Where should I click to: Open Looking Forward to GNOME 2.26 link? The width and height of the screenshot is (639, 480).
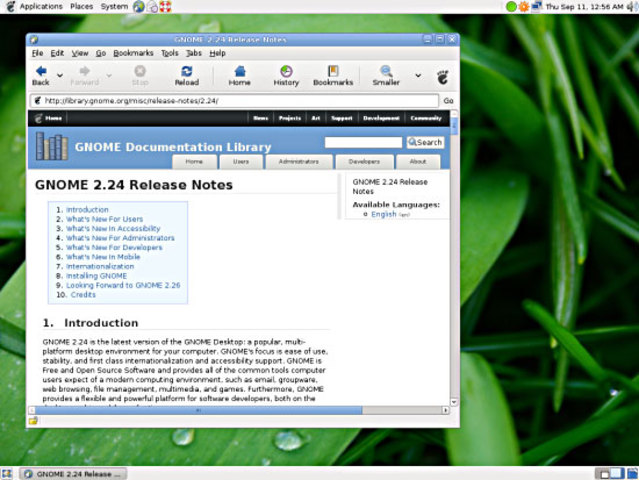click(x=123, y=285)
